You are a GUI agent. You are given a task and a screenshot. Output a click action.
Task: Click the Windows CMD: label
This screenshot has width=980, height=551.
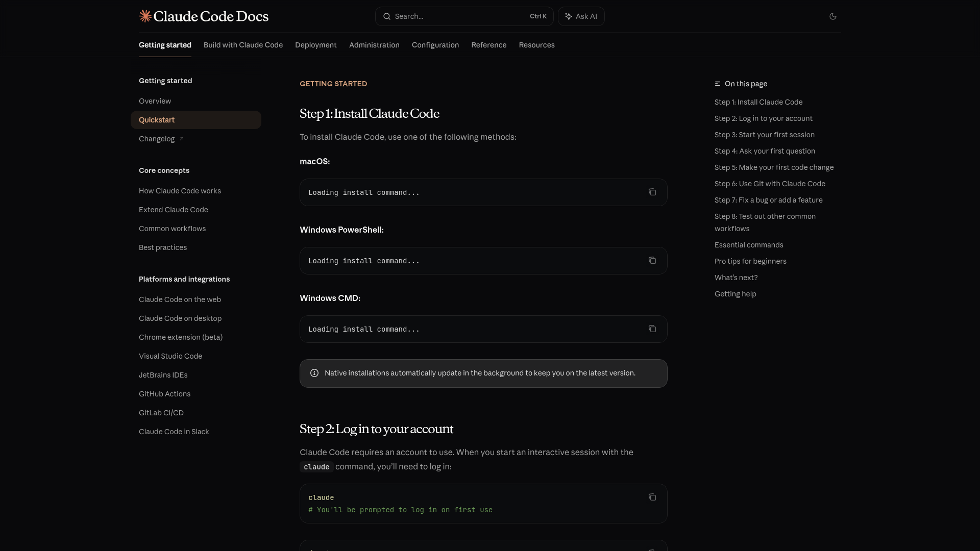click(330, 298)
